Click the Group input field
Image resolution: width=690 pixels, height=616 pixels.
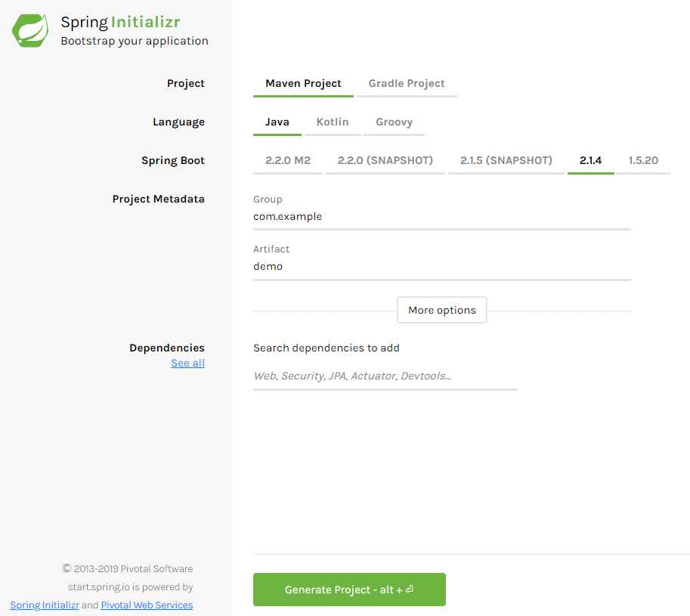click(442, 217)
